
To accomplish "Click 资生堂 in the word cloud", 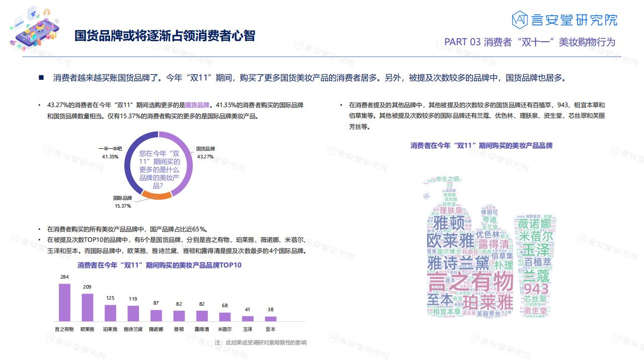I will 535,311.
